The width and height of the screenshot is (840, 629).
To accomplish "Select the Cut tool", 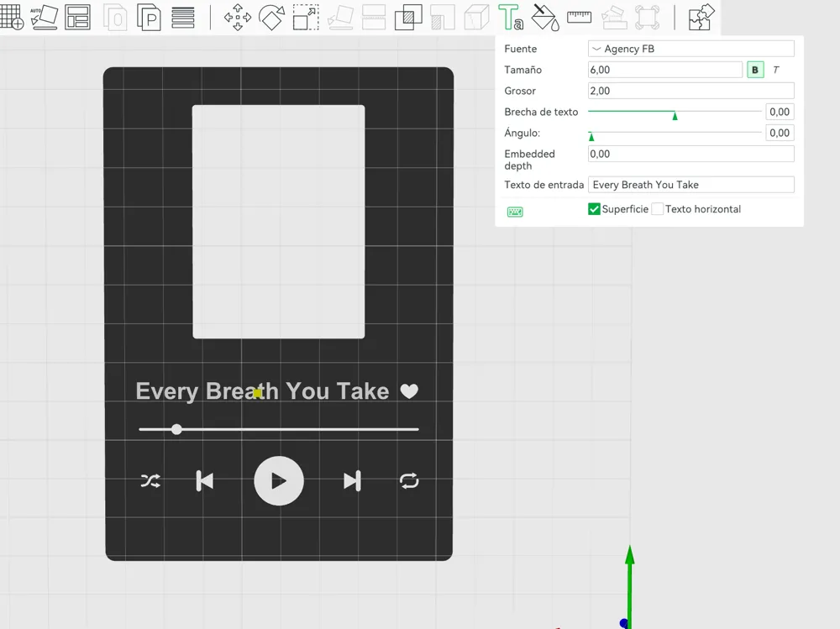I will coord(374,17).
